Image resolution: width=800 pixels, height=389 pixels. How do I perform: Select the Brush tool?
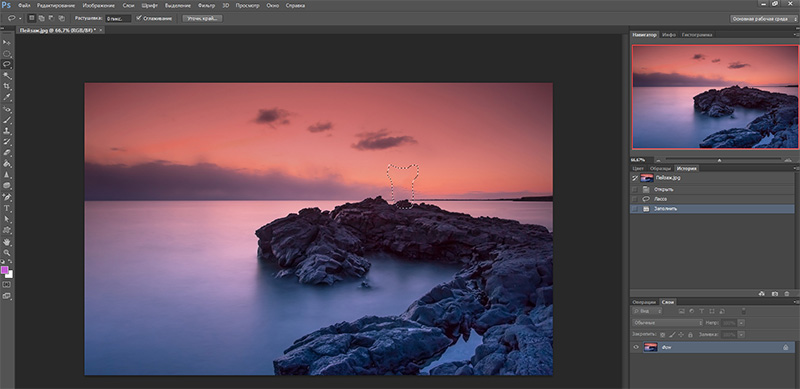7,119
